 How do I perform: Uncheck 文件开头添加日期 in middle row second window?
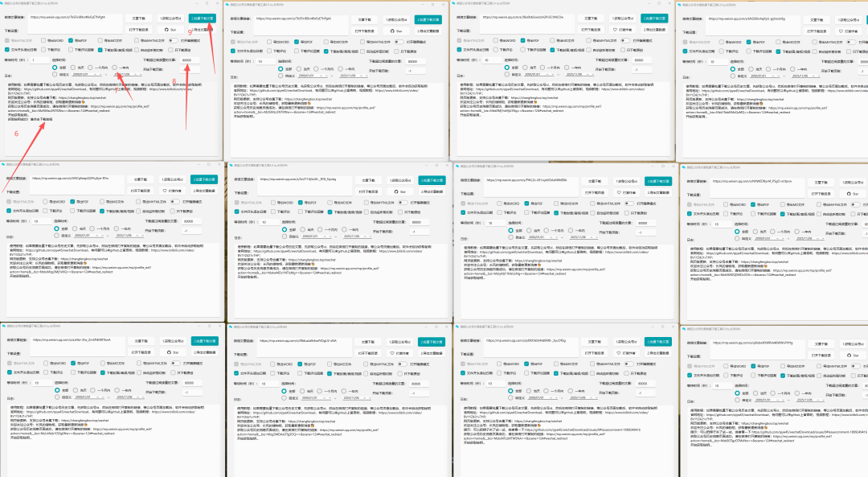[x=237, y=212]
